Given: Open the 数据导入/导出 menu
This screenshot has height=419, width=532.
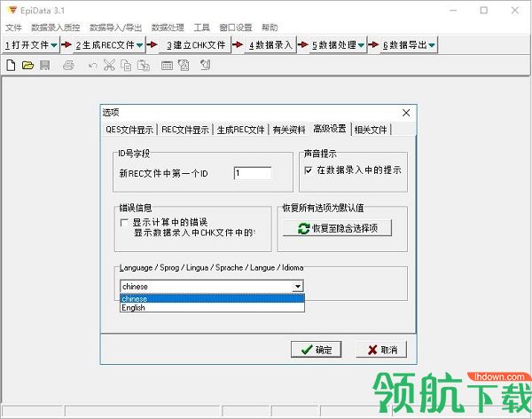Looking at the screenshot, I should 115,28.
